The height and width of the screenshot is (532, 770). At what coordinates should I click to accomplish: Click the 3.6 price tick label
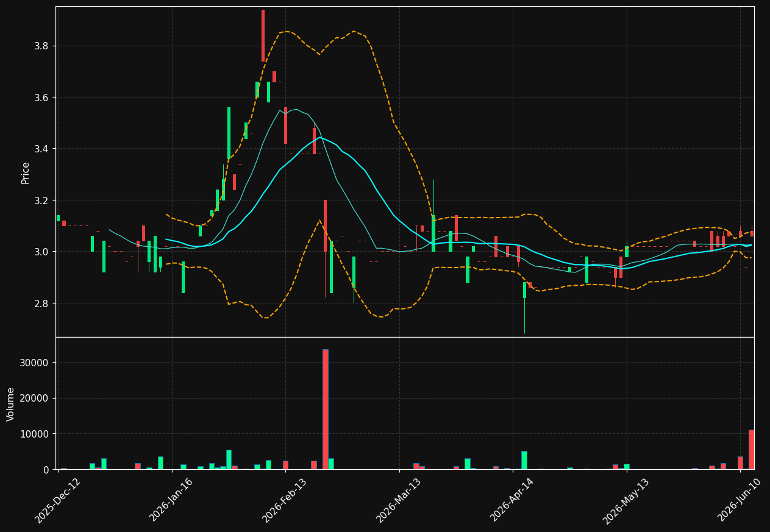pyautogui.click(x=41, y=98)
